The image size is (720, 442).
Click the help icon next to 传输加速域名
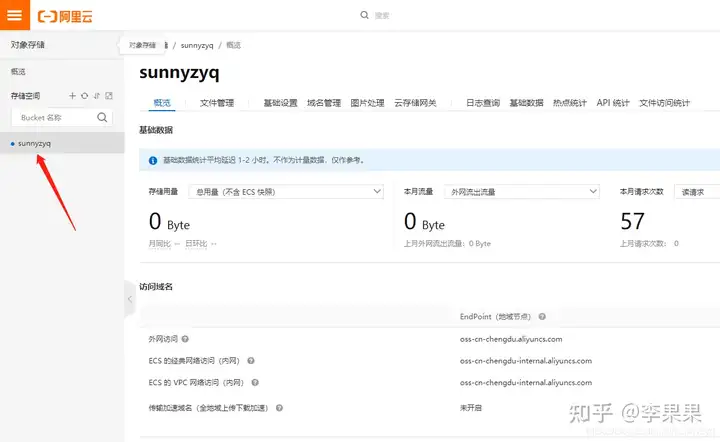tap(279, 408)
